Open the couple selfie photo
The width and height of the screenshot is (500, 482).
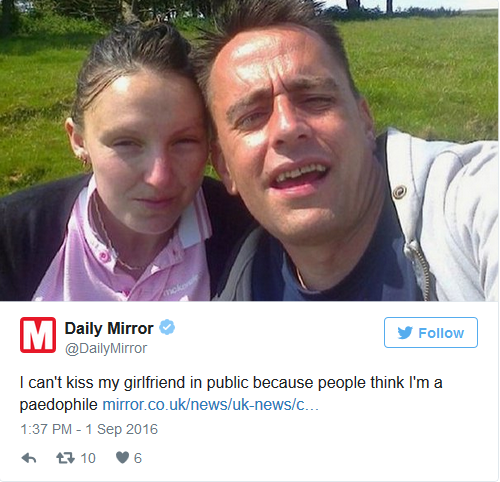tap(249, 150)
